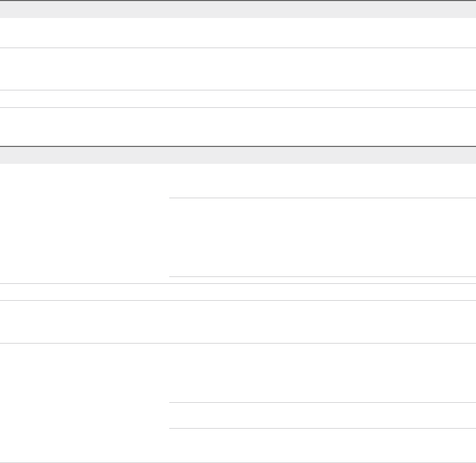Click the first table's gray header bar
This screenshot has width=476, height=463.
238,10
